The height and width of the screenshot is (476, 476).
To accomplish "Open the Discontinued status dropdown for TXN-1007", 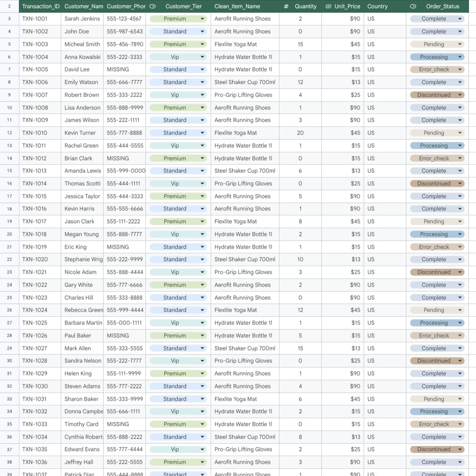I will pyautogui.click(x=460, y=95).
